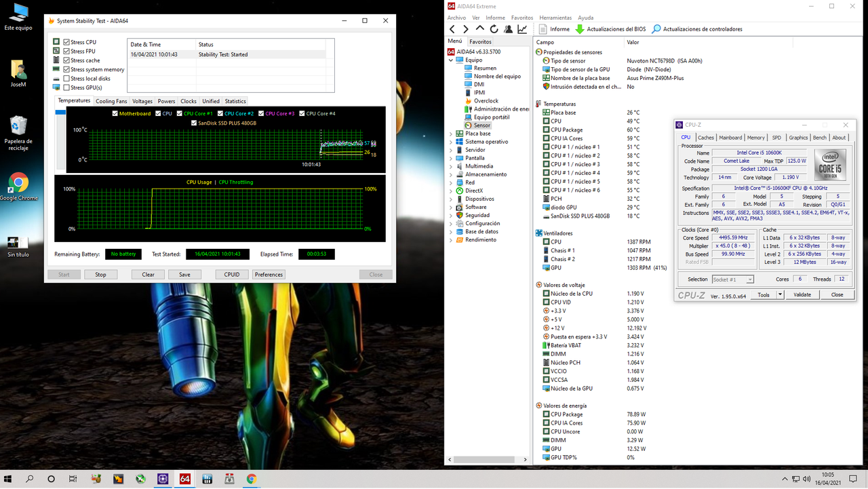Open Favoritos tab in AIDA64 sidebar

click(480, 41)
